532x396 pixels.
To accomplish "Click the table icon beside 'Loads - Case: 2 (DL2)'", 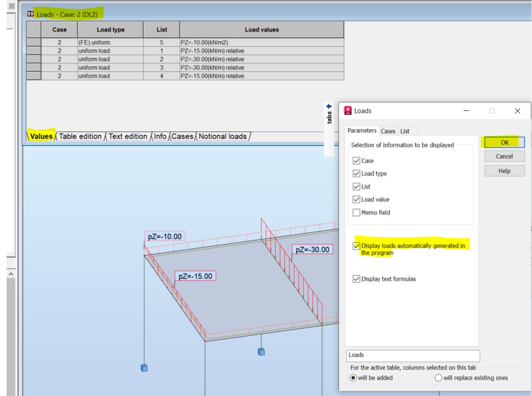I will click(30, 13).
